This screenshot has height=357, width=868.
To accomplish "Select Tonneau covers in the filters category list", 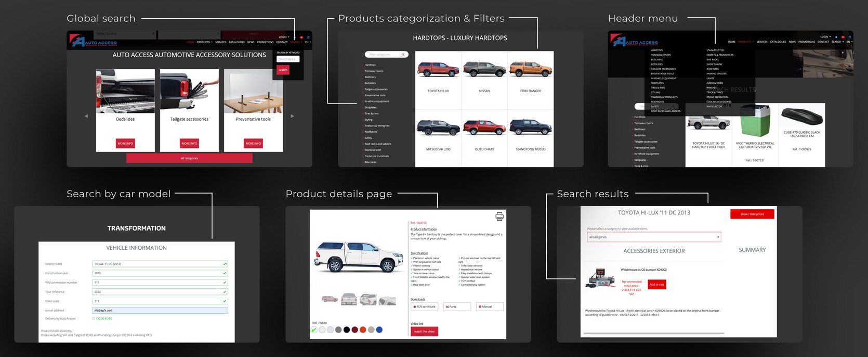I will 374,71.
